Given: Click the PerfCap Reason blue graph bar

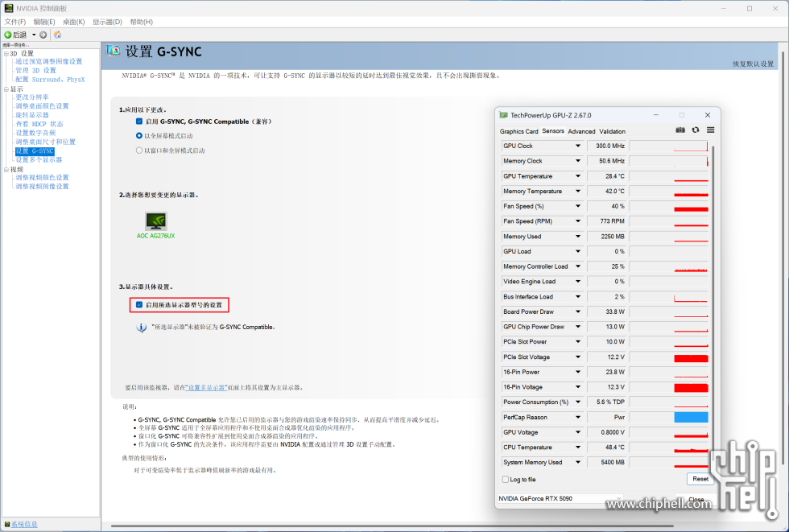Looking at the screenshot, I should (x=691, y=417).
